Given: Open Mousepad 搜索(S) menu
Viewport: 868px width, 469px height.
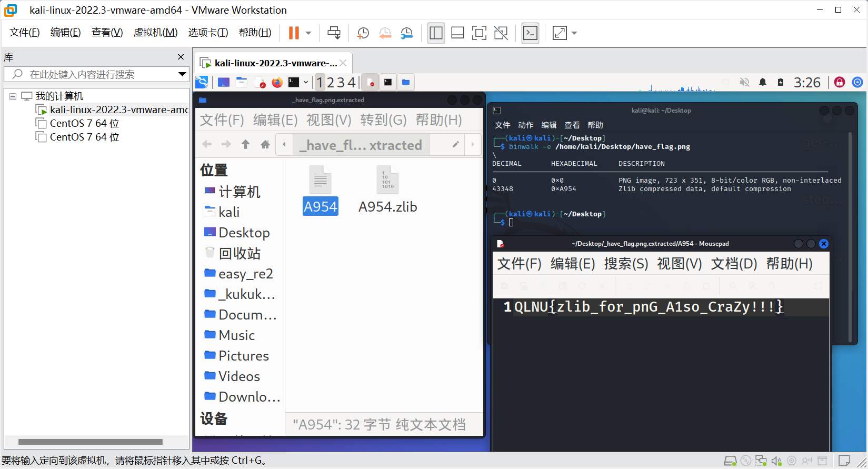Looking at the screenshot, I should pos(626,263).
